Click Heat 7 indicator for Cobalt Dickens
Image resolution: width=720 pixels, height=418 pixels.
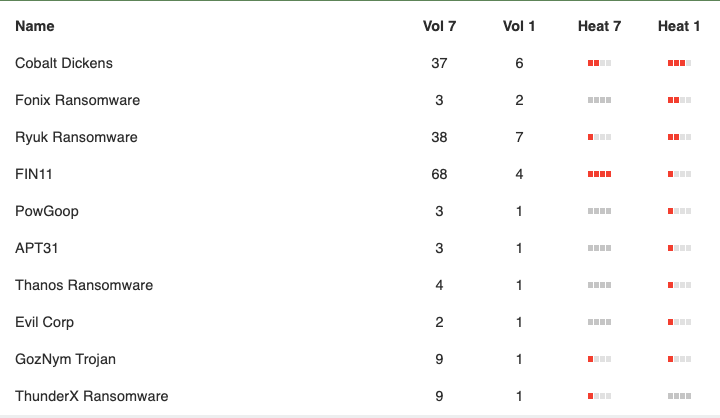click(x=599, y=63)
